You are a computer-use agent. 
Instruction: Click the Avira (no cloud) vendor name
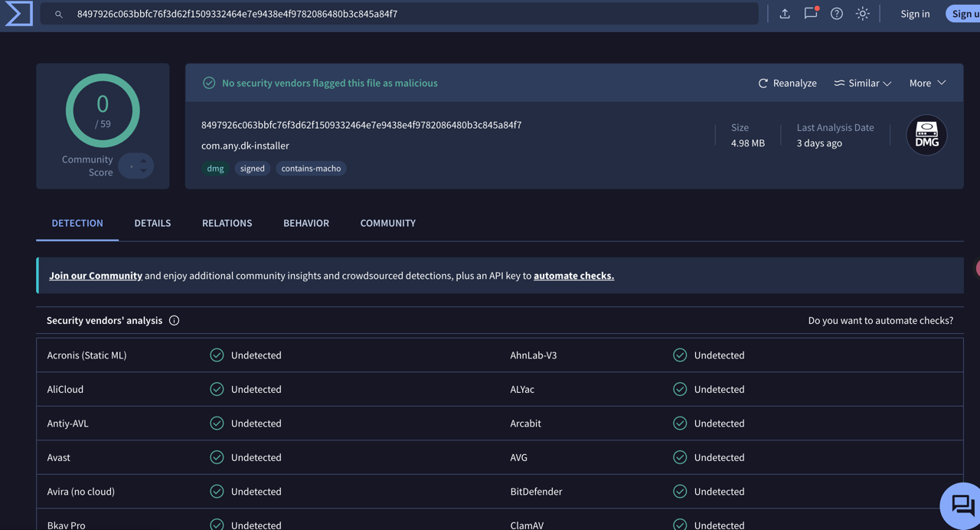80,492
